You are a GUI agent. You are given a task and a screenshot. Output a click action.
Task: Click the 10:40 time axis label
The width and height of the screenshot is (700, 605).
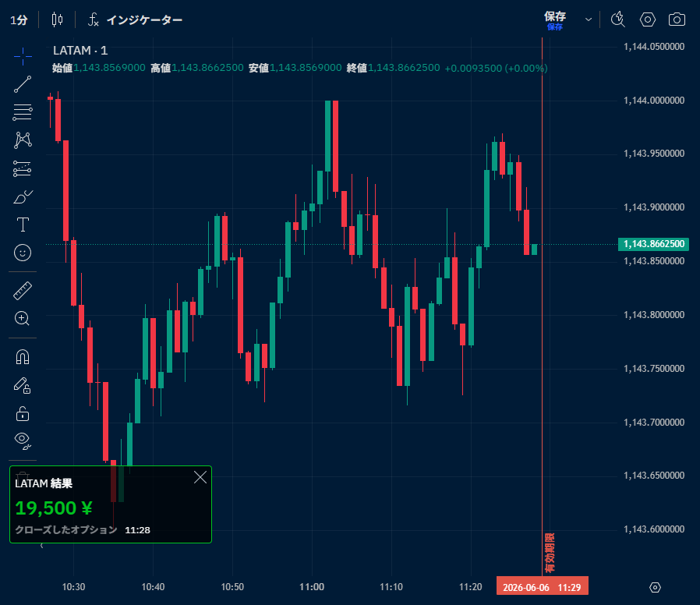(153, 587)
